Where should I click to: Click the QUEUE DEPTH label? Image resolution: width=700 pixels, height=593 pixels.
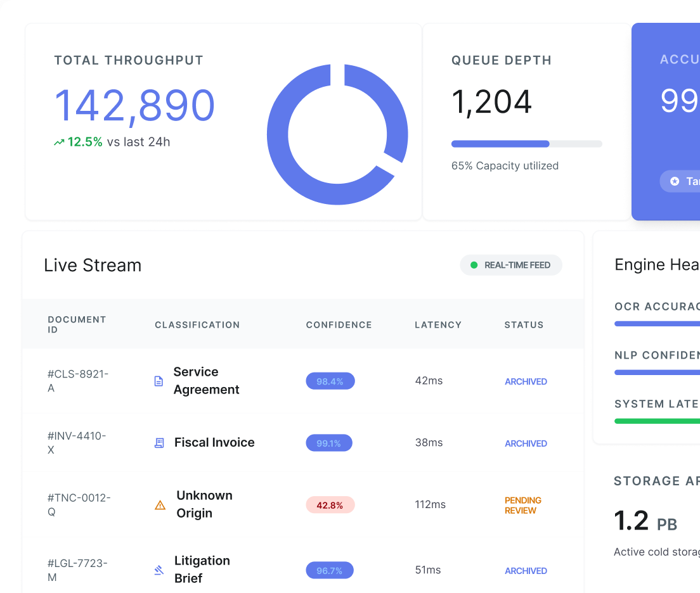[502, 60]
